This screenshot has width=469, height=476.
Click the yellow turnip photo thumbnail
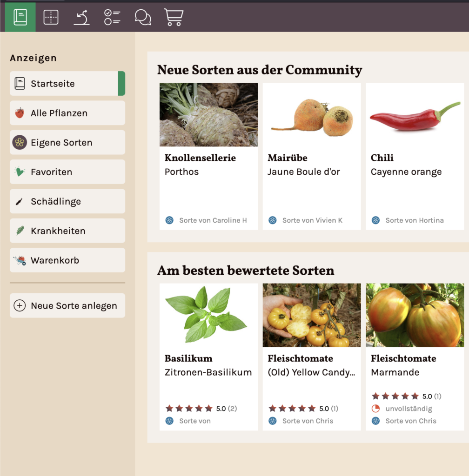pos(312,115)
